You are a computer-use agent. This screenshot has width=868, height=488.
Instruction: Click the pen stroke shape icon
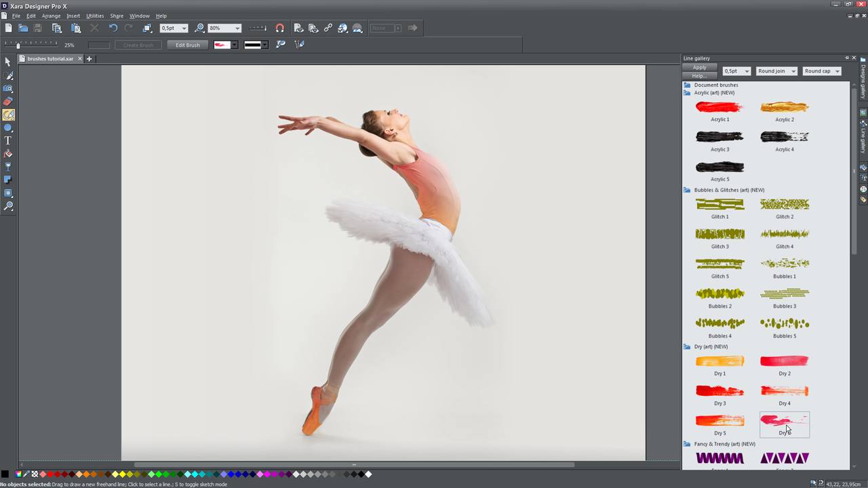pyautogui.click(x=299, y=45)
